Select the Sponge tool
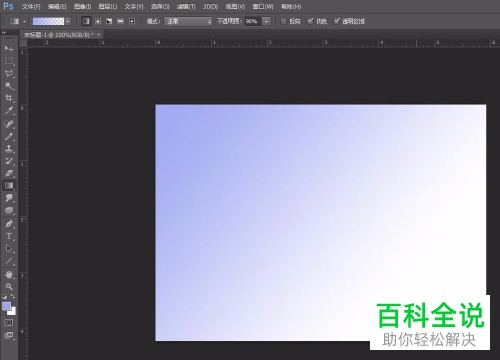500x360 pixels. click(9, 211)
